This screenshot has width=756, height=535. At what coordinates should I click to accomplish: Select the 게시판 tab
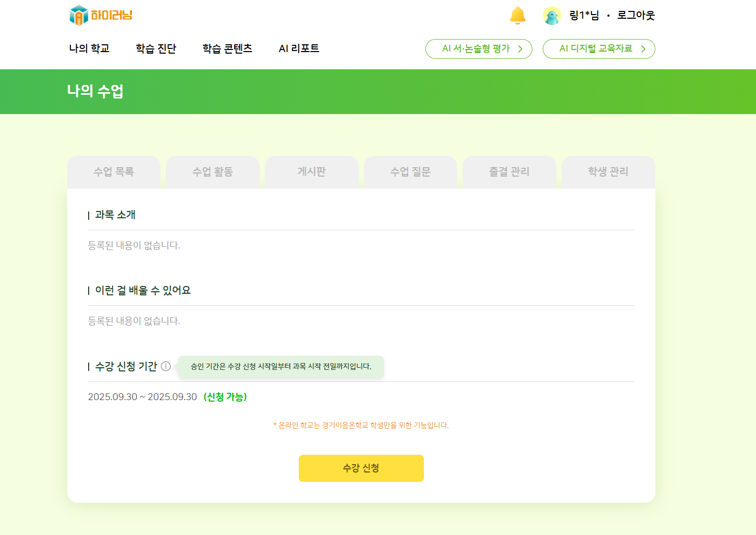[311, 172]
